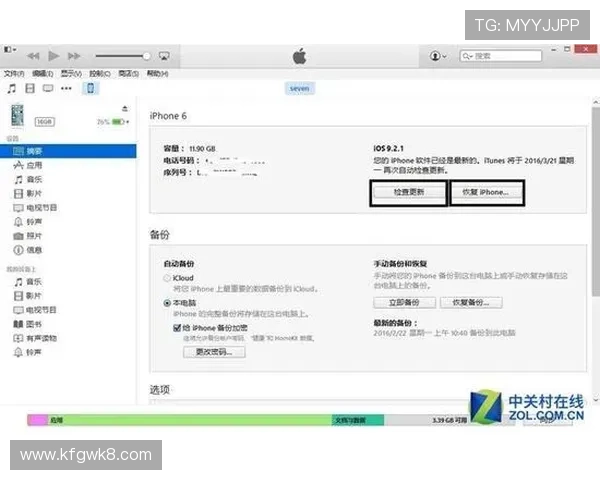Click the 3.39 GB 可用 free space segment

point(427,420)
